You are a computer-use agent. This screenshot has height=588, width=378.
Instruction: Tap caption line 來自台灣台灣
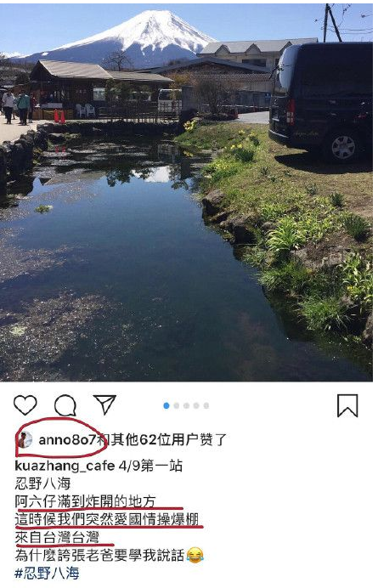point(57,537)
